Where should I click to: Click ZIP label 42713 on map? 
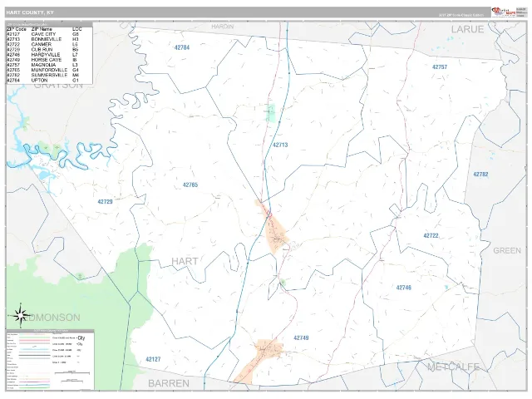(x=280, y=145)
